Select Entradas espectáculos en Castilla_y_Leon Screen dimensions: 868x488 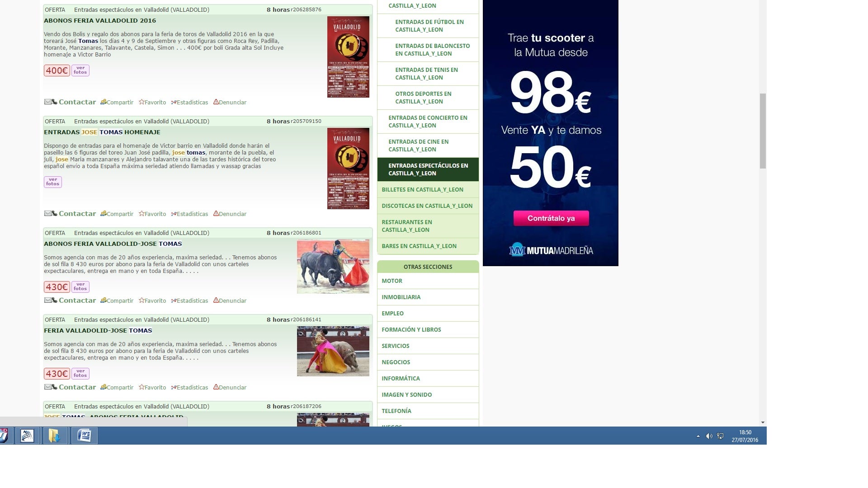428,169
